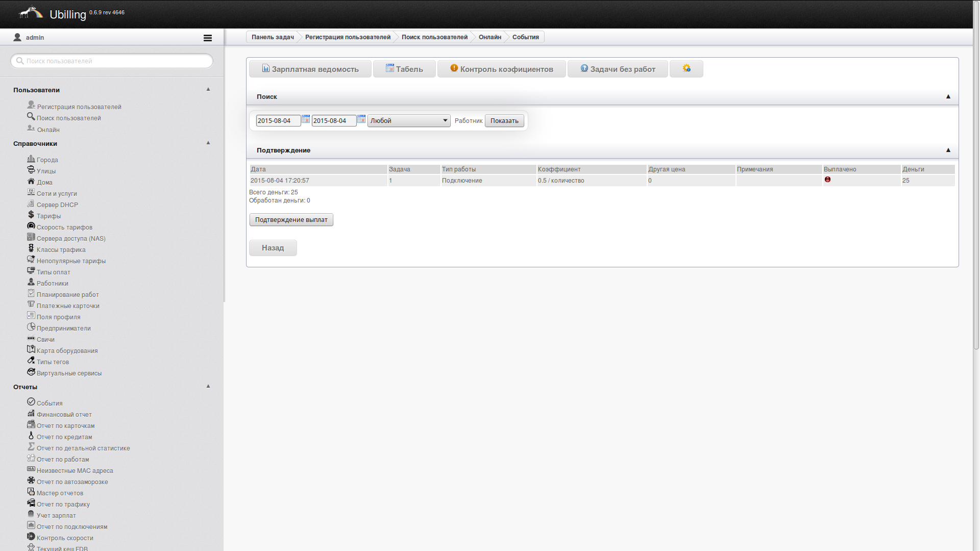The width and height of the screenshot is (980, 551).
Task: Click the gear settings icon button
Action: (686, 68)
